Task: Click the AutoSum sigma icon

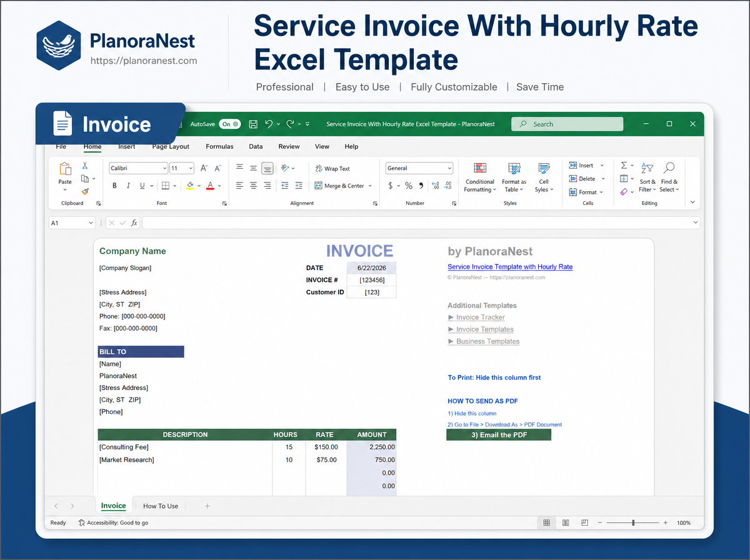Action: (x=624, y=166)
